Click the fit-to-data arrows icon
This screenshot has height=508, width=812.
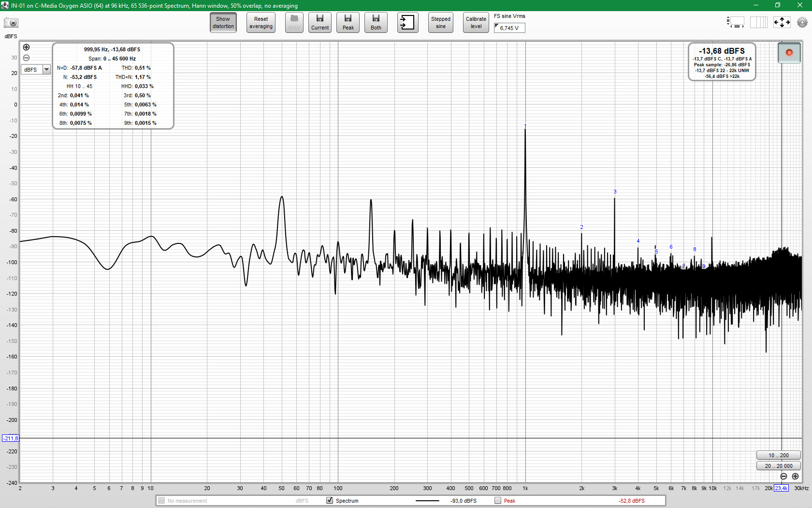(782, 22)
